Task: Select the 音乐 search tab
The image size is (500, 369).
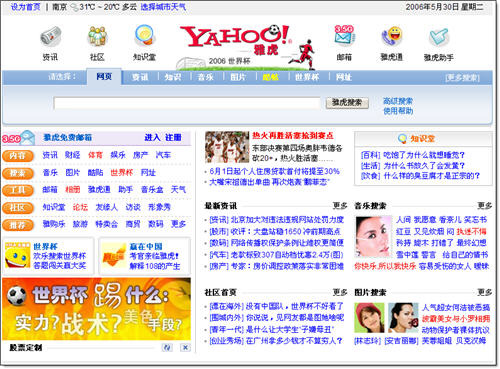Action: [206, 77]
